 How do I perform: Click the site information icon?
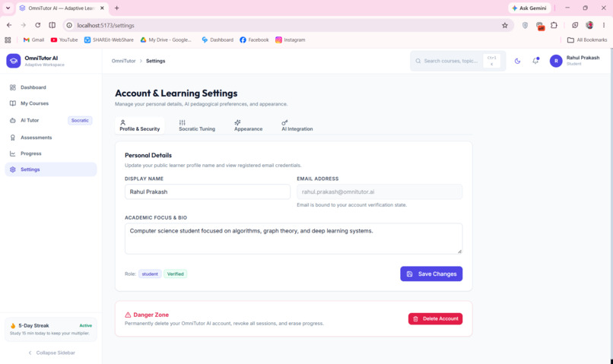click(x=69, y=25)
